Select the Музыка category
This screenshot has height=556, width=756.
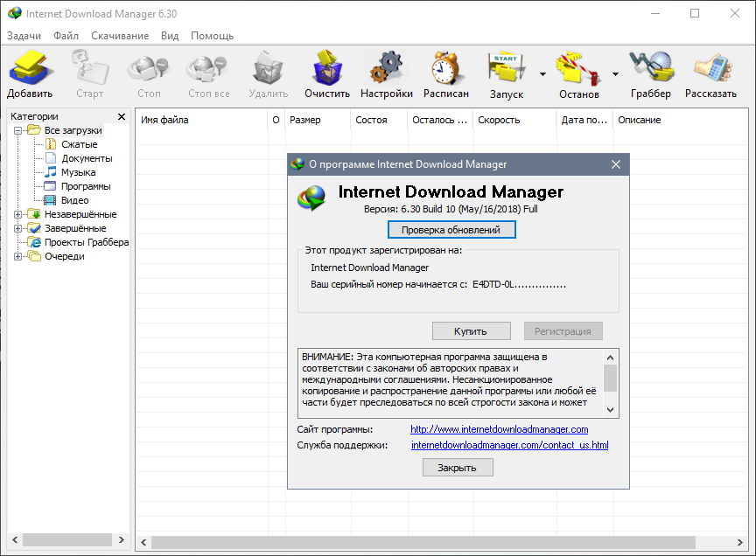pos(78,172)
